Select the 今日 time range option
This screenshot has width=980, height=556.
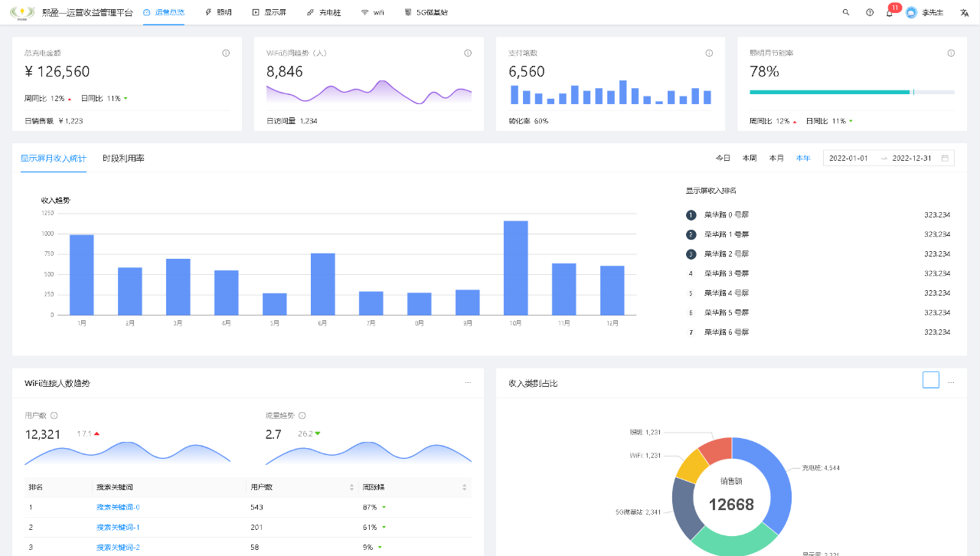point(723,158)
